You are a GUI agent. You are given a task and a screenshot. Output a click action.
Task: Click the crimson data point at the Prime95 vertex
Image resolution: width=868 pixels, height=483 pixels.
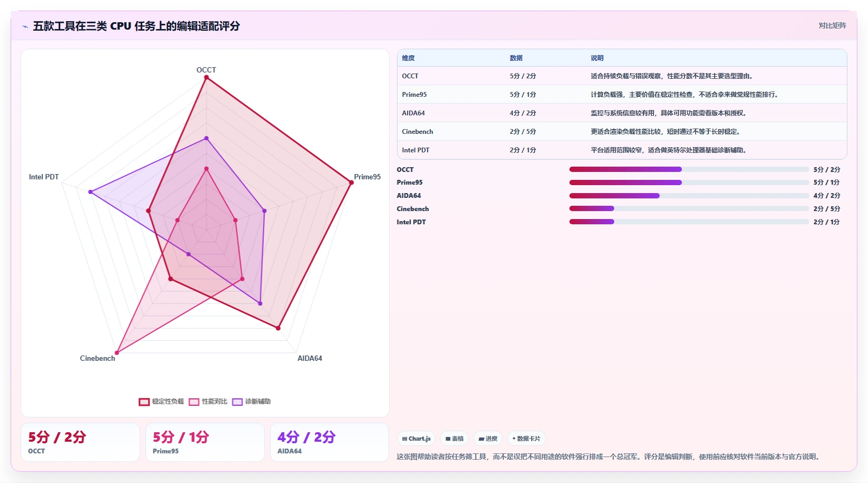(351, 183)
